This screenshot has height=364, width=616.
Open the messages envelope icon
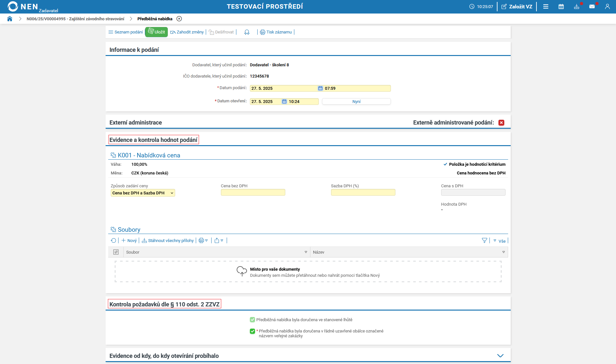[592, 6]
